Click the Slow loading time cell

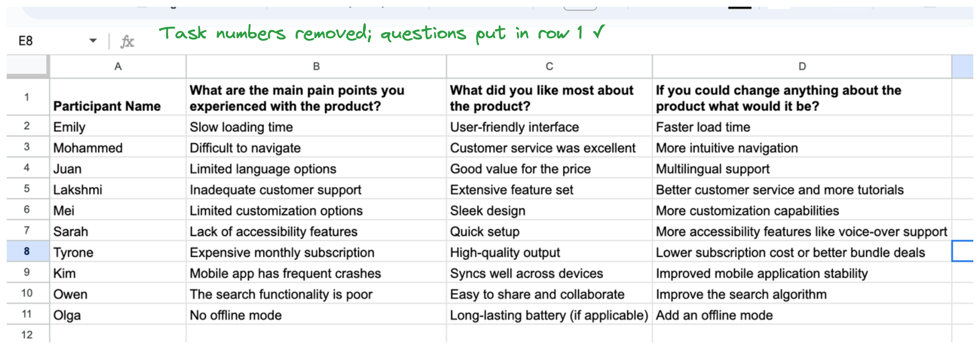coord(316,127)
